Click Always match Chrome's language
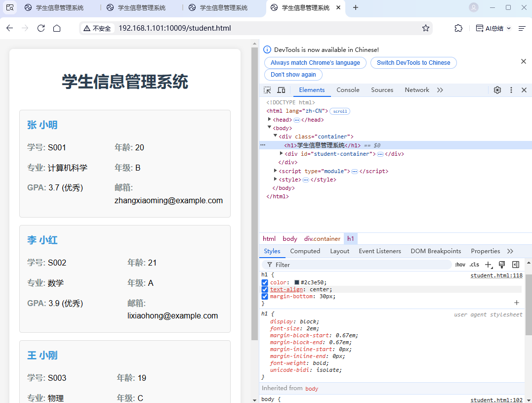This screenshot has height=403, width=532. (315, 63)
